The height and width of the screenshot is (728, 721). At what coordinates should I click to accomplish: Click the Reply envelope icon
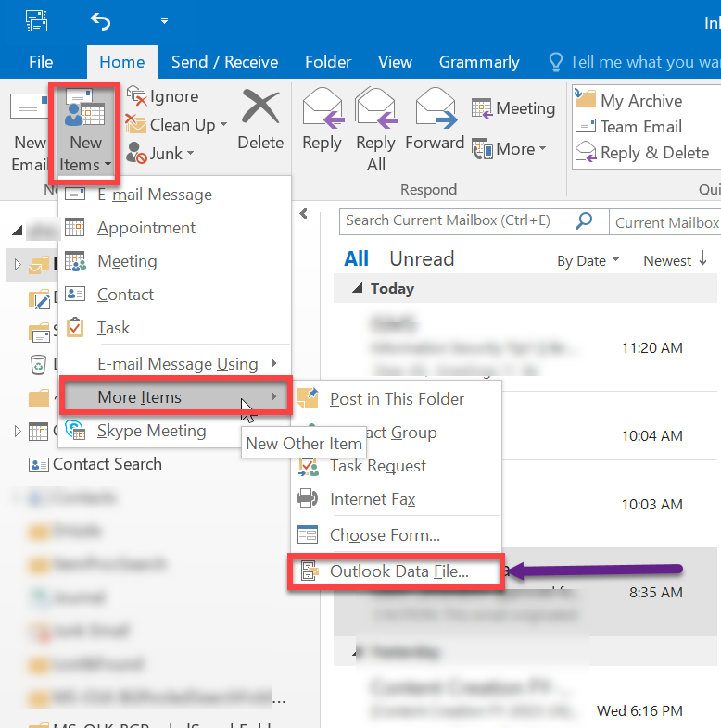pos(323,107)
